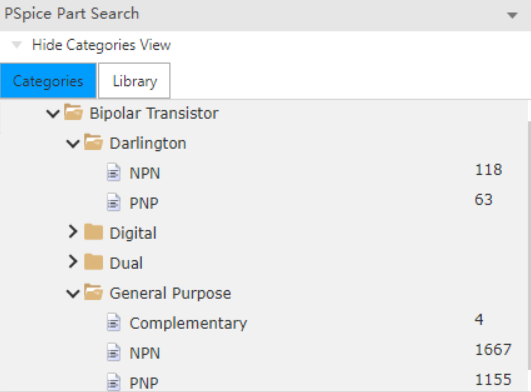This screenshot has height=392, width=531.
Task: Expand the Dual subcategory chevron
Action: pos(72,262)
